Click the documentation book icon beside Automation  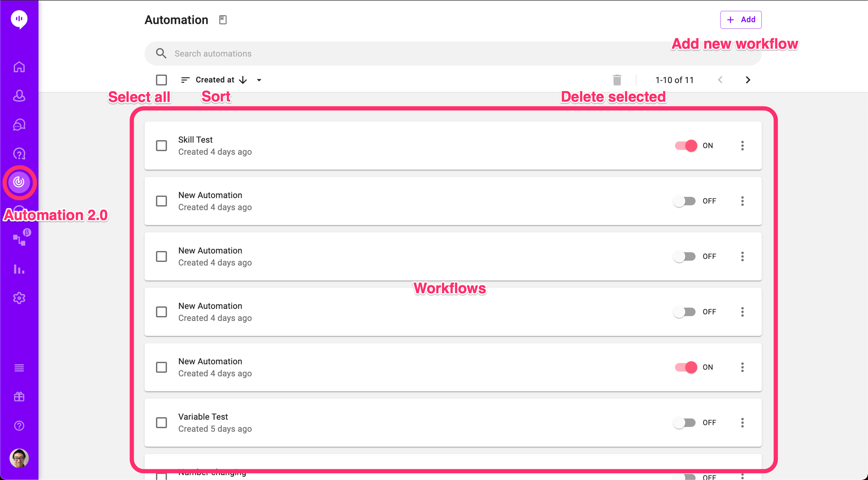223,20
